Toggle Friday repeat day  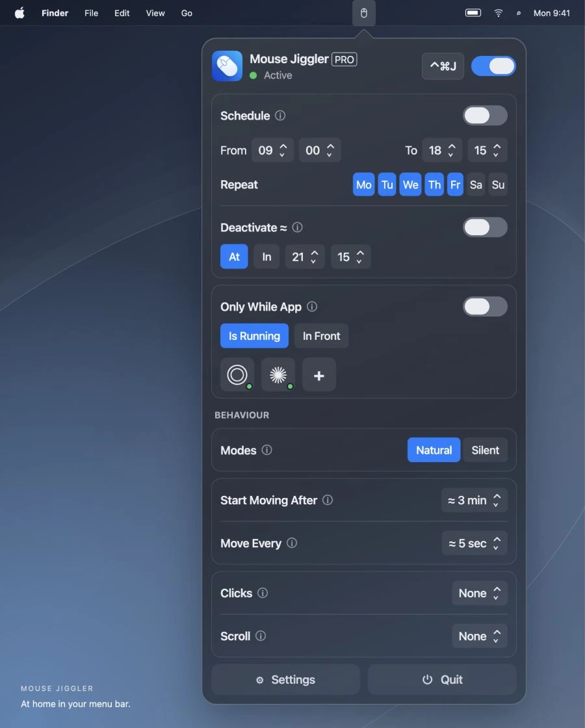pyautogui.click(x=455, y=185)
